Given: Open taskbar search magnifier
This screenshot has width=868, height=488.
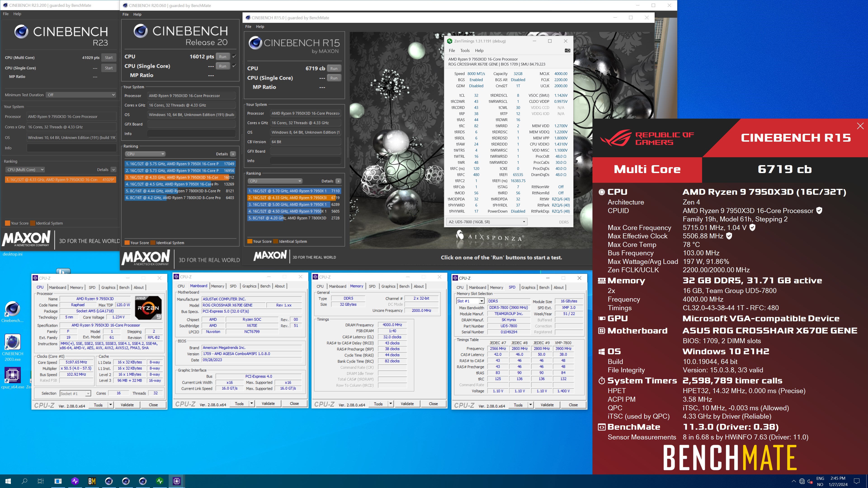Looking at the screenshot, I should coord(24,481).
